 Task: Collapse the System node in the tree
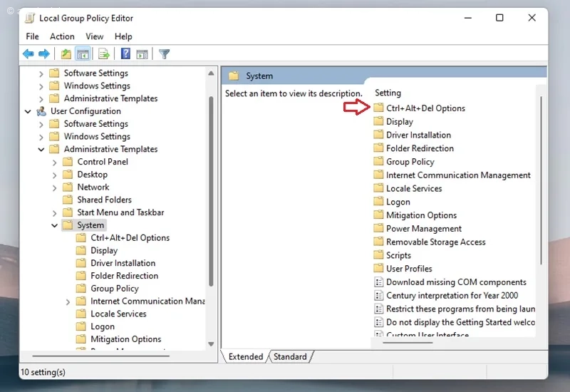(55, 225)
